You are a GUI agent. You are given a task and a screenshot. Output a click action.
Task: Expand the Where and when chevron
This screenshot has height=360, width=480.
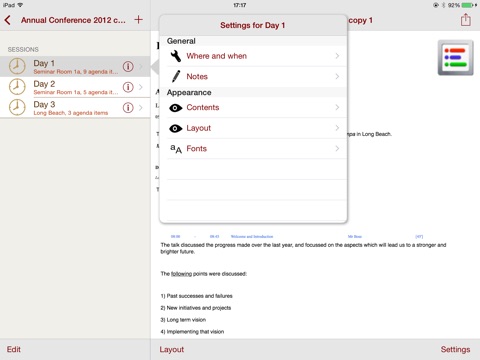coord(337,56)
